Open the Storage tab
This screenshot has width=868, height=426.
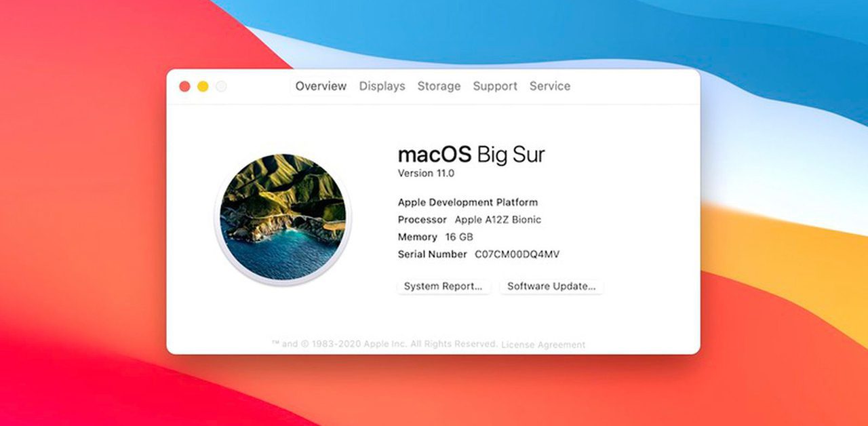[439, 86]
